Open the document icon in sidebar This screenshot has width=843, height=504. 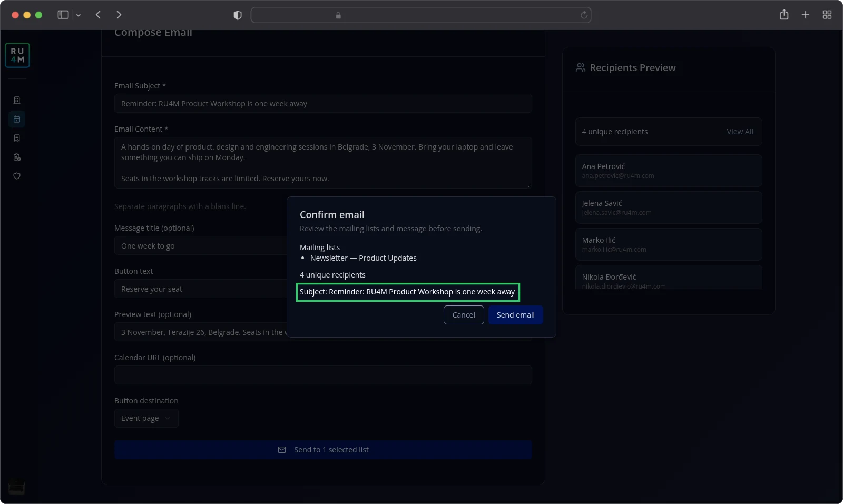(17, 138)
